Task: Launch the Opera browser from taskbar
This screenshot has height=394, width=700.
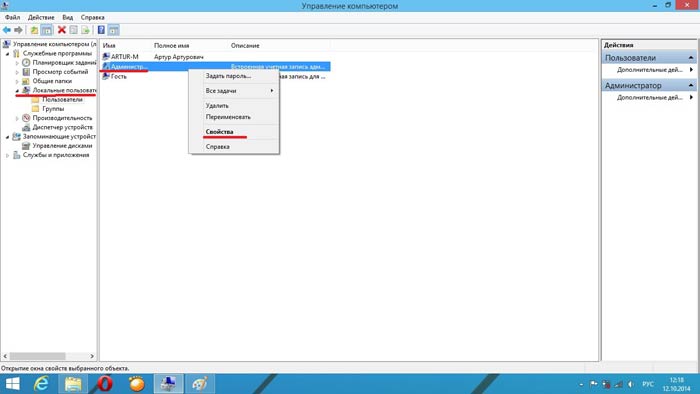Action: click(x=105, y=384)
